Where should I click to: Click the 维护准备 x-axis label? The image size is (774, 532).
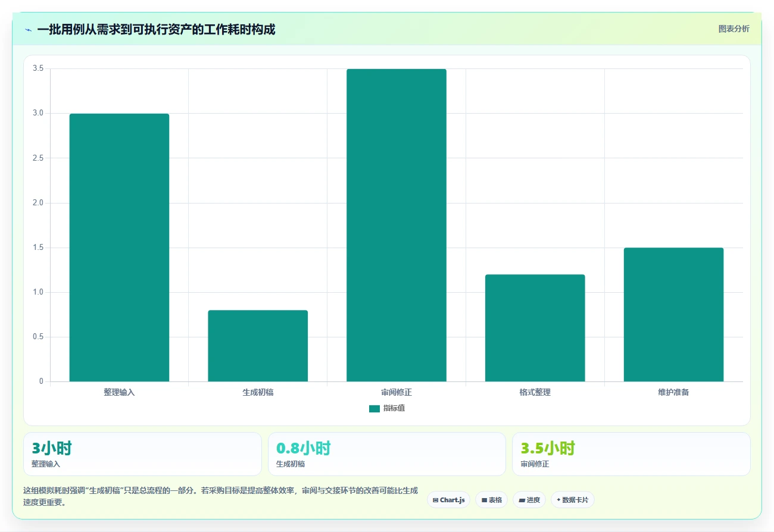coord(673,393)
